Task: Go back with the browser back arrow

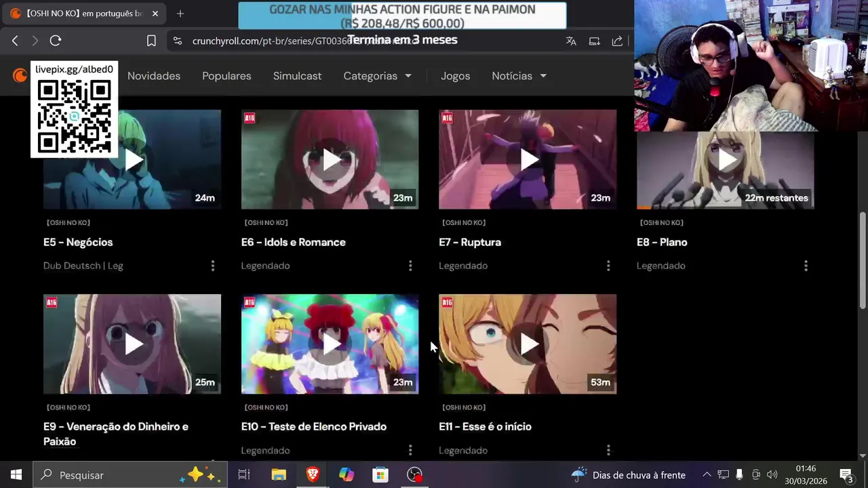Action: 15,41
